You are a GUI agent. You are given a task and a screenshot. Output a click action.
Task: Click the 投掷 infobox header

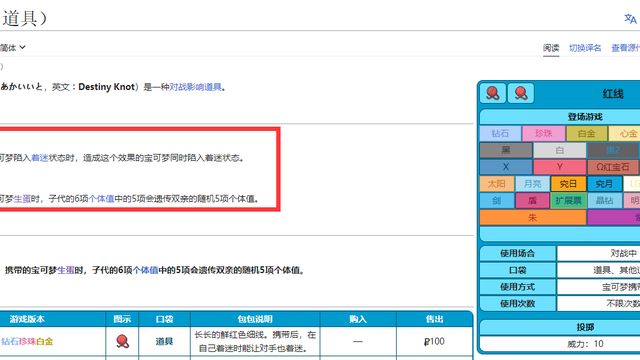tap(585, 327)
